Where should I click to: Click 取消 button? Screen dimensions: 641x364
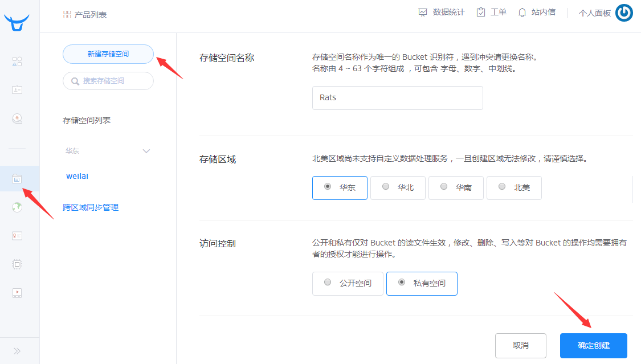tap(520, 346)
